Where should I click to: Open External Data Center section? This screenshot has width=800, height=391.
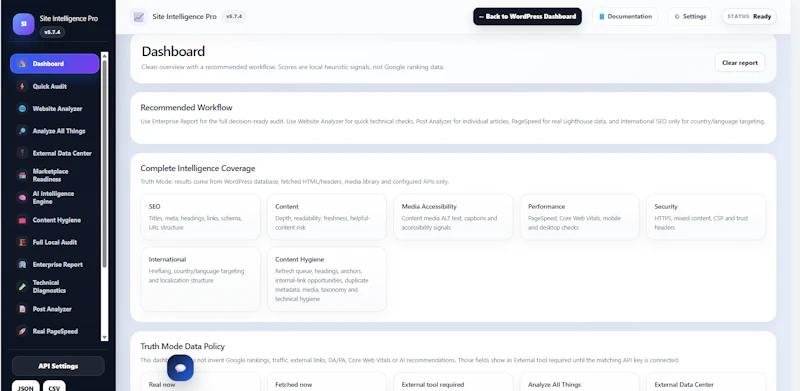(55, 153)
